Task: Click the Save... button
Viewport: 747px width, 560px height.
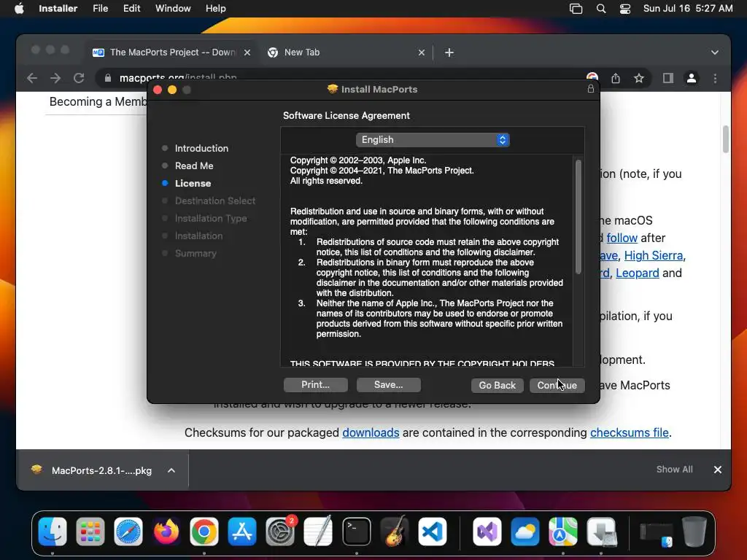Action: click(388, 385)
